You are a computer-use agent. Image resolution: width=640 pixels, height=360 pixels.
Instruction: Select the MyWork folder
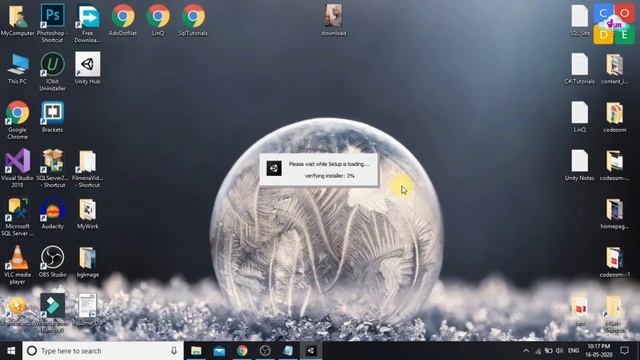point(87,213)
